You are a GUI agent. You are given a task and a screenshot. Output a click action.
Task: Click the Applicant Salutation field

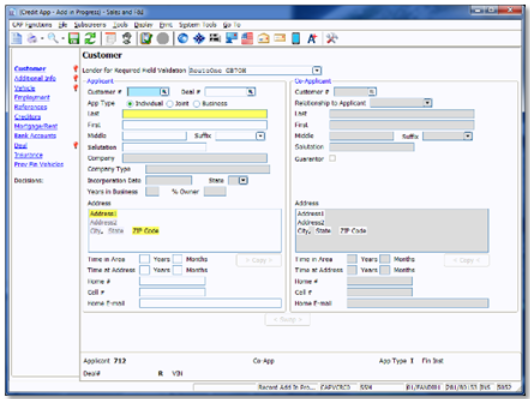(164, 147)
